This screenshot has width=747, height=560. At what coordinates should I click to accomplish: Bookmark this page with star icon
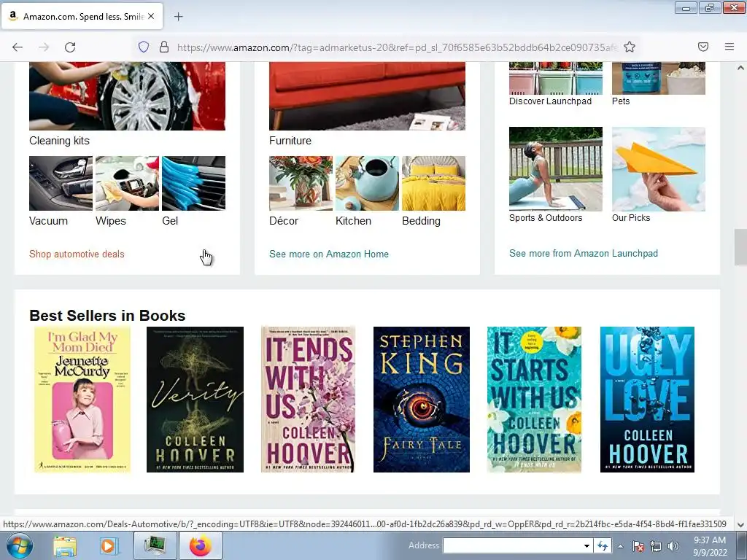(630, 47)
